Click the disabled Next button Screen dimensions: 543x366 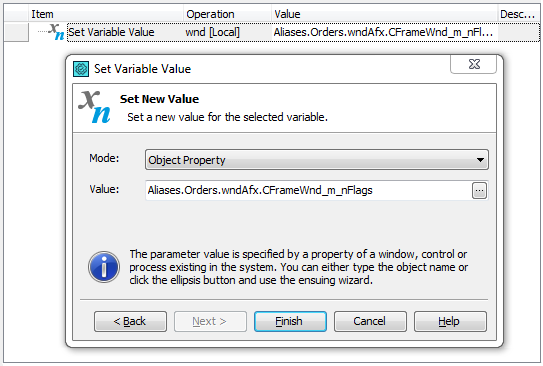click(210, 322)
